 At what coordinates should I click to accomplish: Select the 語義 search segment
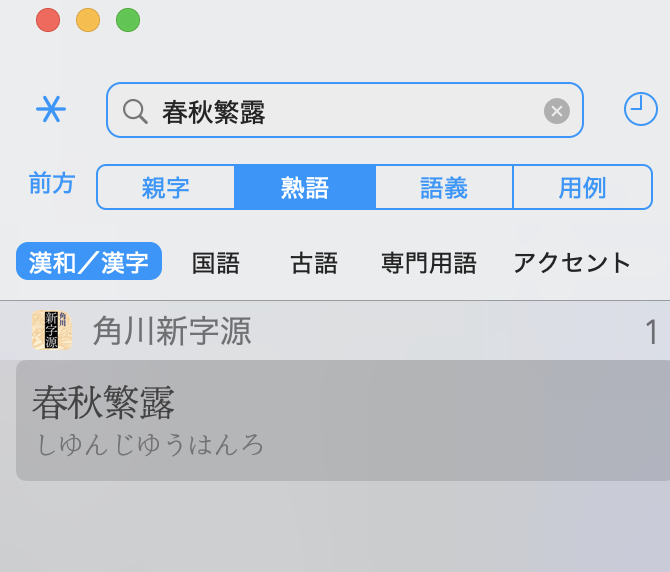click(x=444, y=187)
